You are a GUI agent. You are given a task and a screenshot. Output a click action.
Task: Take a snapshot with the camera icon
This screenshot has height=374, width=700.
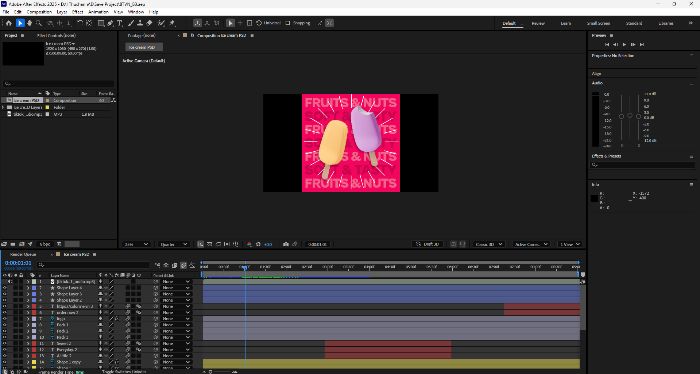[x=286, y=244]
